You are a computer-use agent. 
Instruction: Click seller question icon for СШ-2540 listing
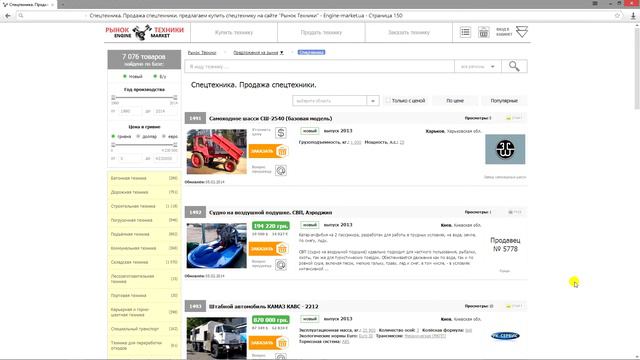pos(280,170)
